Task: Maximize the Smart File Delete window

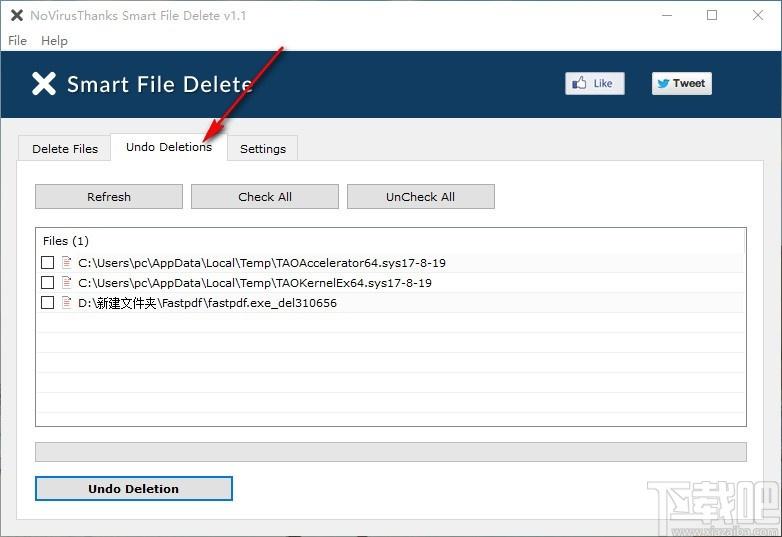Action: (x=712, y=15)
